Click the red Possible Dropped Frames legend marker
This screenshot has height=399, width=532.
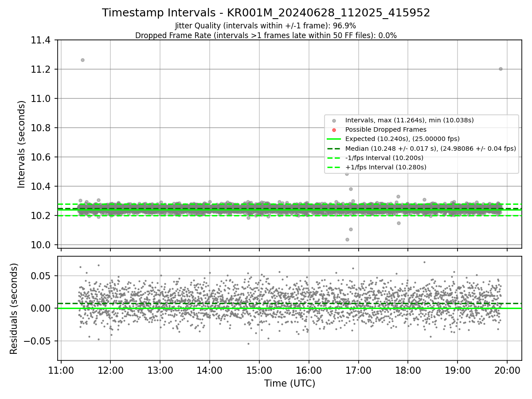334,130
